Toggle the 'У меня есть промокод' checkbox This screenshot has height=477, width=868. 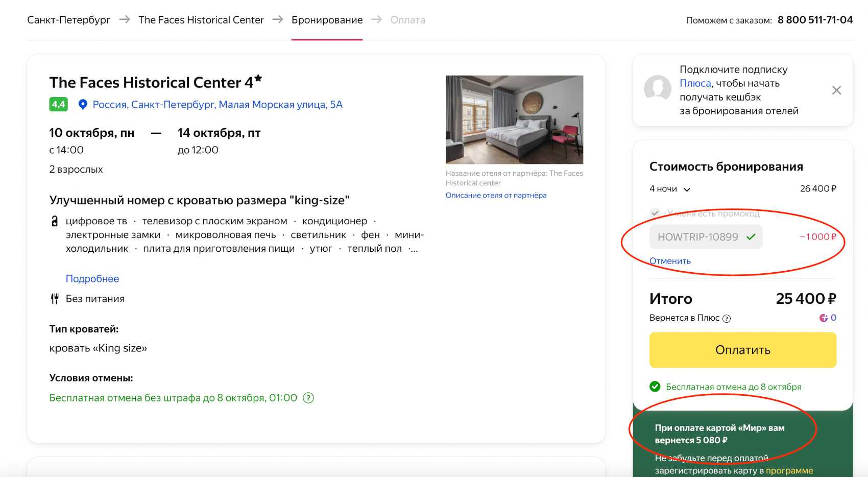655,213
